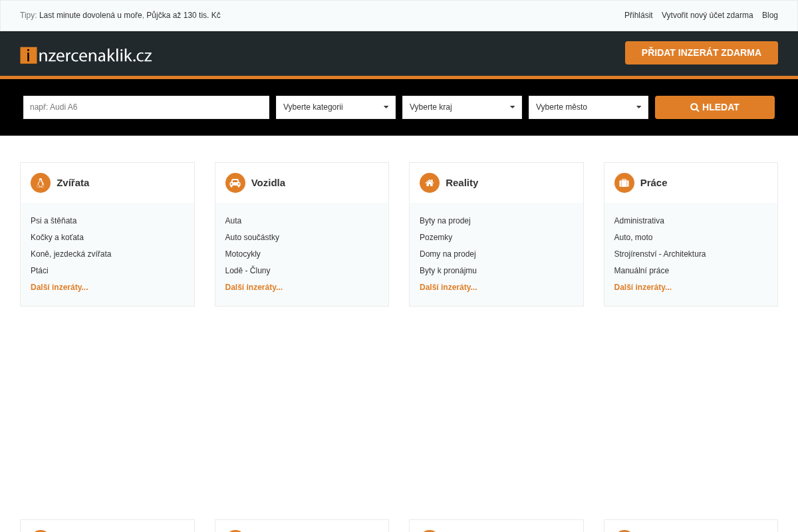
Task: Open the Blog link
Action: pyautogui.click(x=770, y=15)
